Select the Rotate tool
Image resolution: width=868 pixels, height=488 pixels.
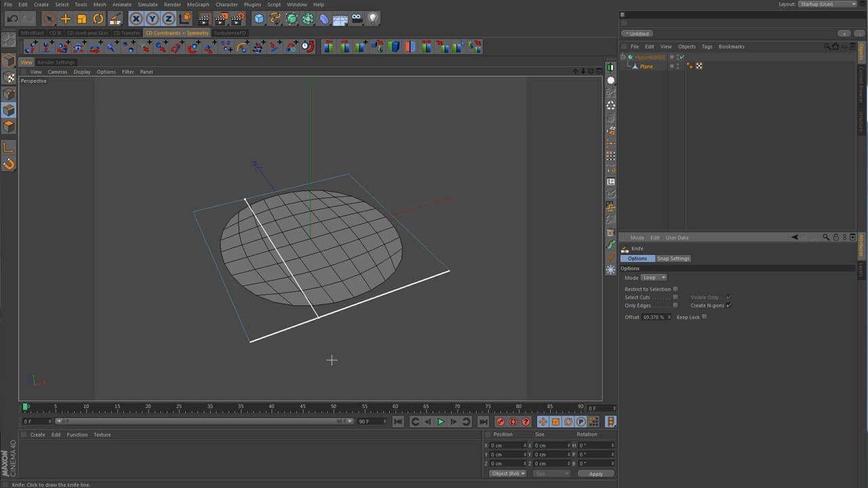(98, 19)
